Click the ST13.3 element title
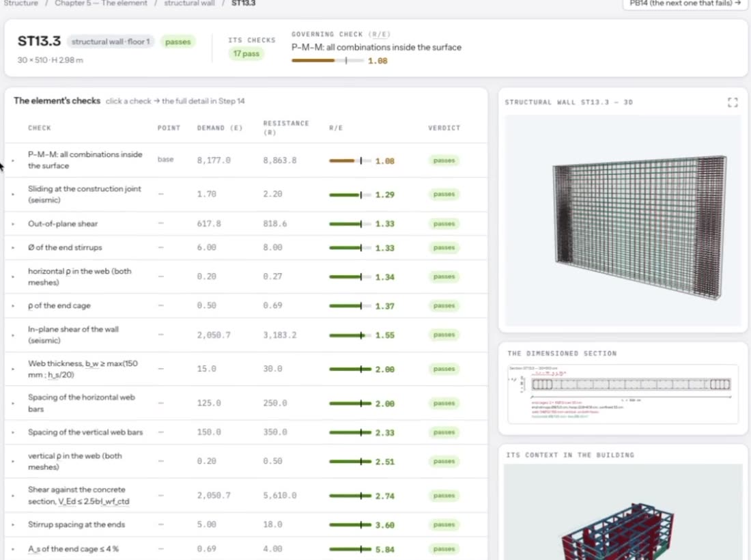The image size is (751, 560). [40, 41]
